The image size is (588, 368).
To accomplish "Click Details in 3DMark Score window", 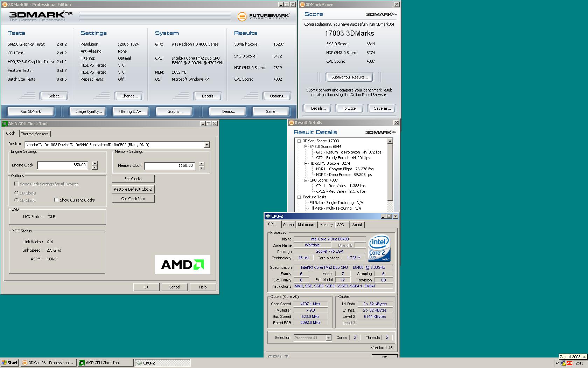I will [x=318, y=108].
